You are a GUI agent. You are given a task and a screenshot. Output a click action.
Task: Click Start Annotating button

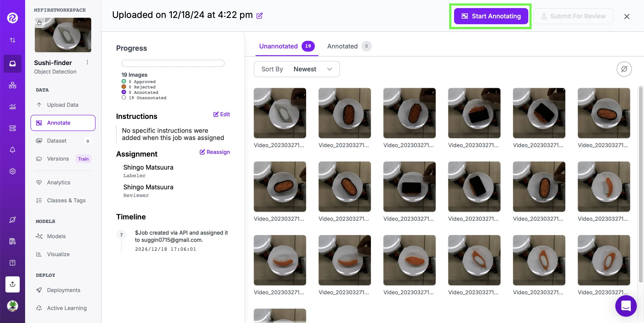(491, 16)
